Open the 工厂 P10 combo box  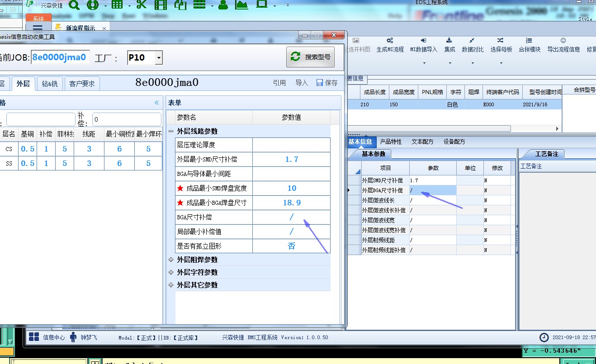pos(145,57)
